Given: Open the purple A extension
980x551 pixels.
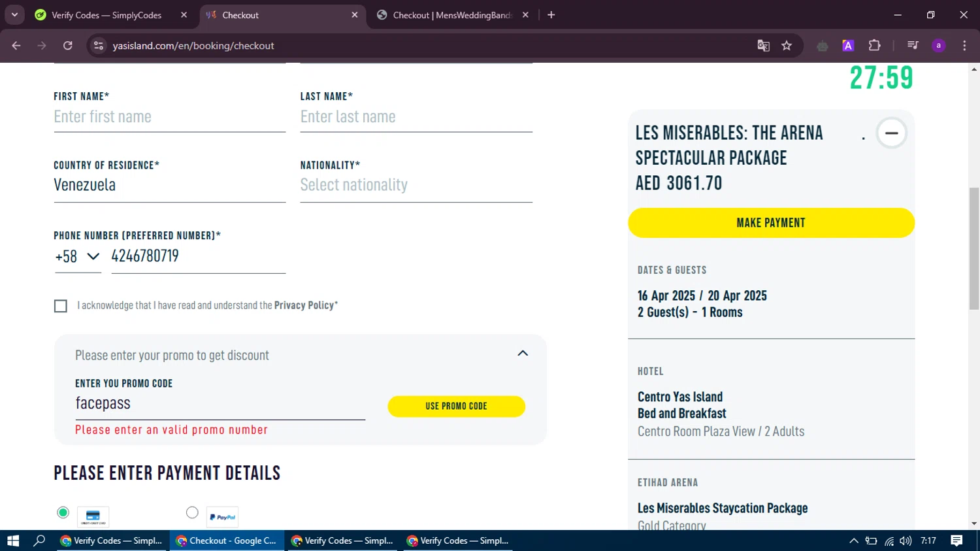Looking at the screenshot, I should pyautogui.click(x=848, y=46).
